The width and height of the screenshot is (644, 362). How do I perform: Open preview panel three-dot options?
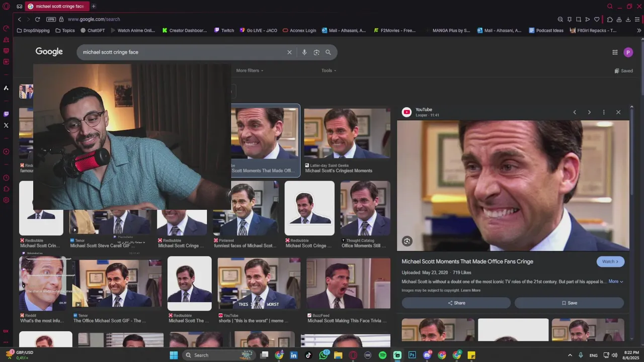[x=604, y=112]
